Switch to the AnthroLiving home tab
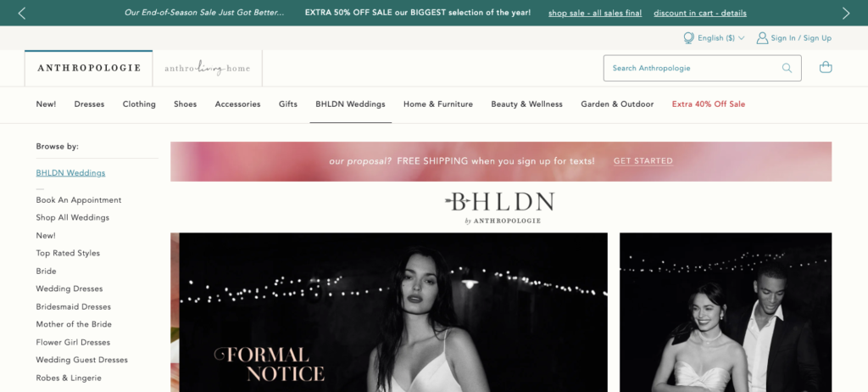Viewport: 868px width, 392px height. coord(207,68)
